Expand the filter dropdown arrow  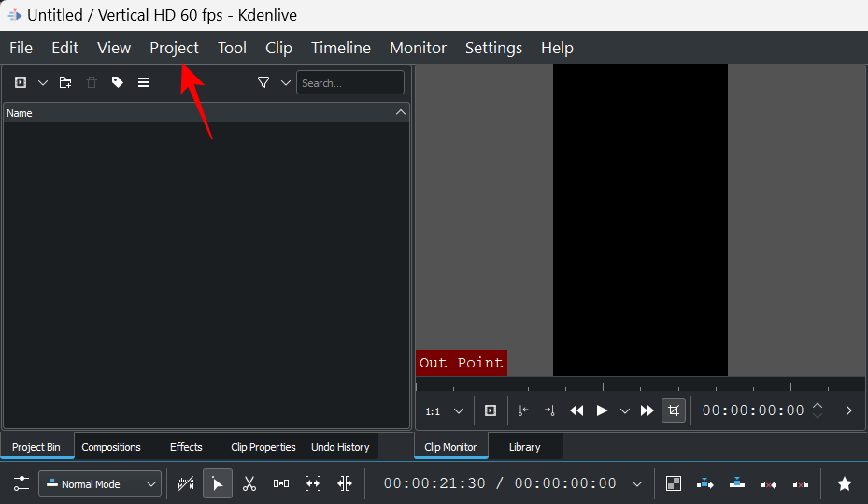click(286, 83)
